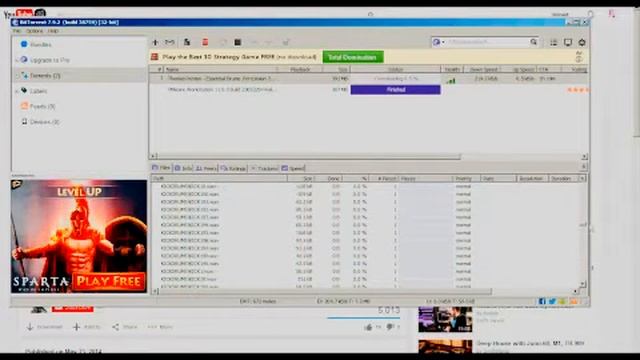Click the Labels tag icon

click(x=24, y=91)
